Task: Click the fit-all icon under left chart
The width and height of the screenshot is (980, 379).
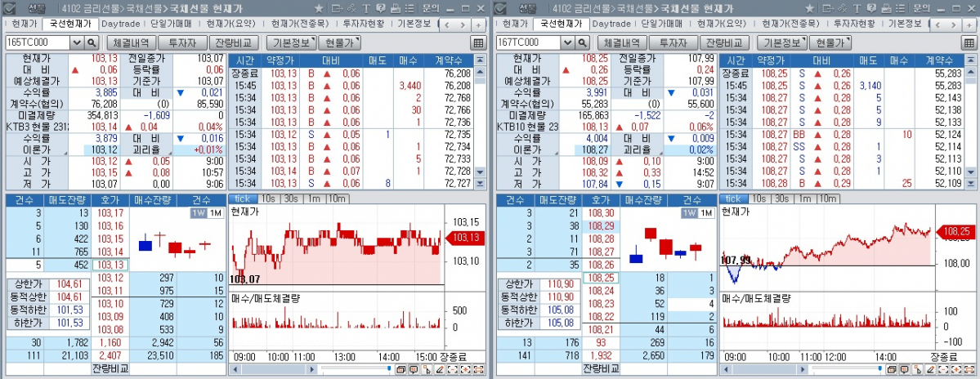Action: pyautogui.click(x=479, y=370)
